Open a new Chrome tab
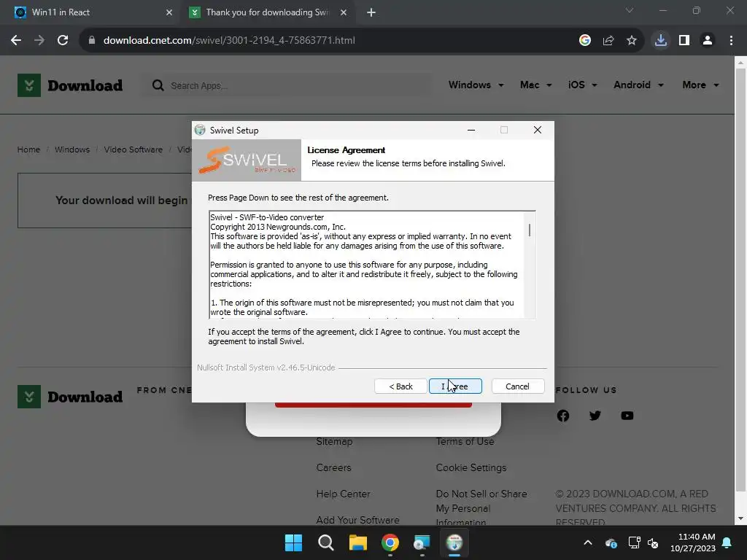Viewport: 747px width, 560px height. [371, 12]
